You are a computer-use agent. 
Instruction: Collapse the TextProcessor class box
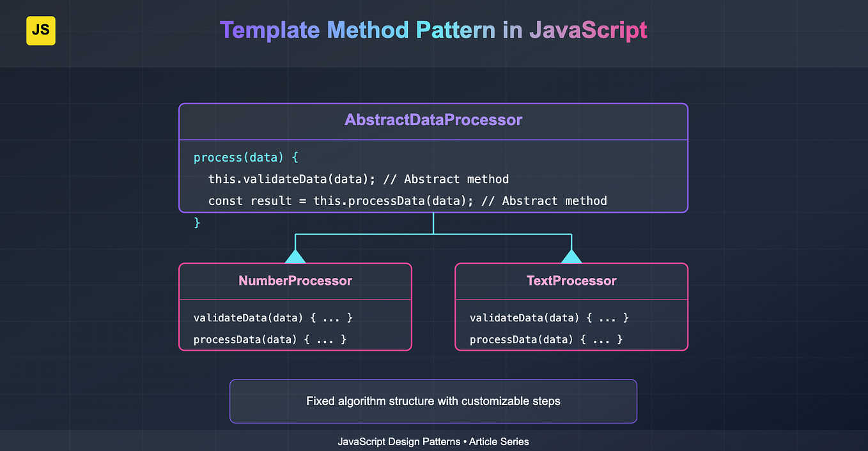(571, 307)
